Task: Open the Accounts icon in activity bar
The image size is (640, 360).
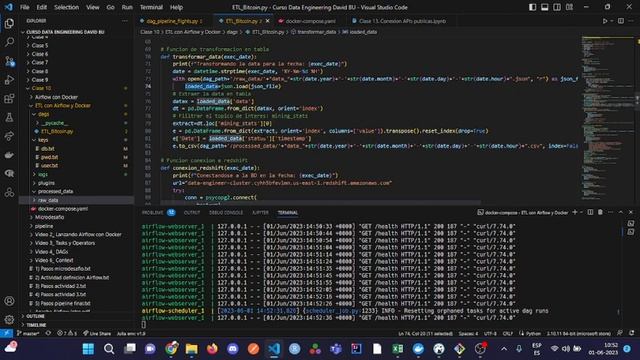Action: (x=9, y=301)
